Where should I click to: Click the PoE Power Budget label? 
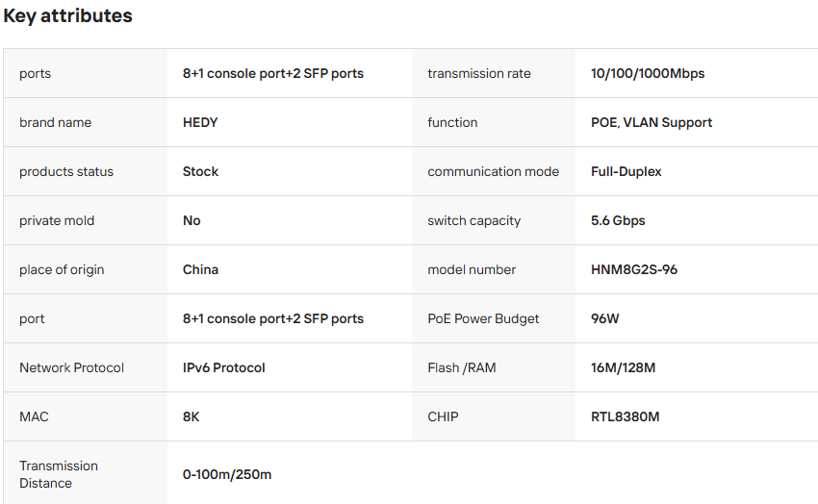[483, 318]
